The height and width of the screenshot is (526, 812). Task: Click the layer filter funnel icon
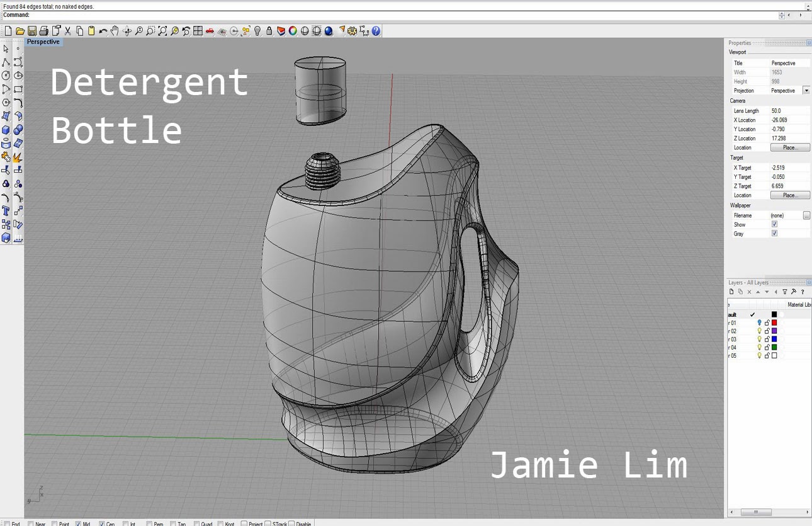point(785,292)
